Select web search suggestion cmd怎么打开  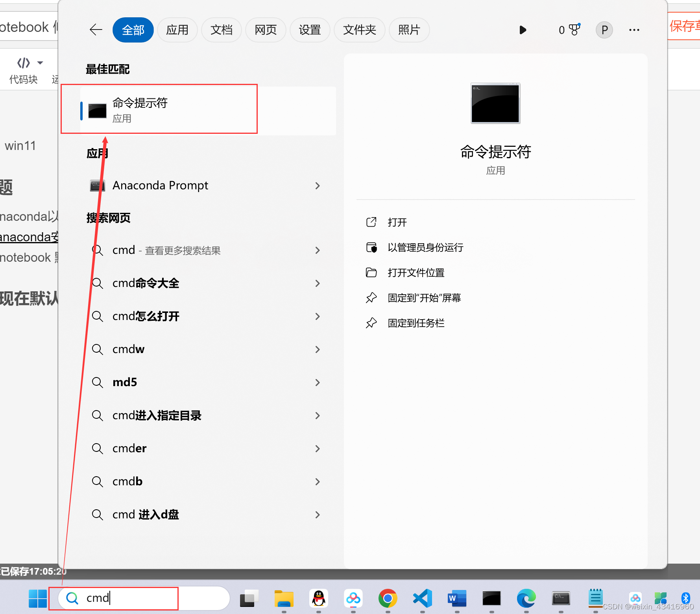point(146,316)
